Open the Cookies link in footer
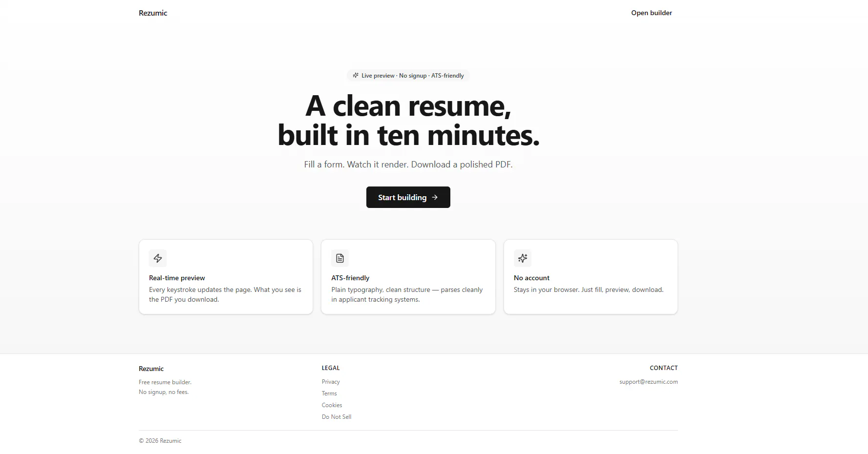The height and width of the screenshot is (454, 868). click(x=332, y=405)
